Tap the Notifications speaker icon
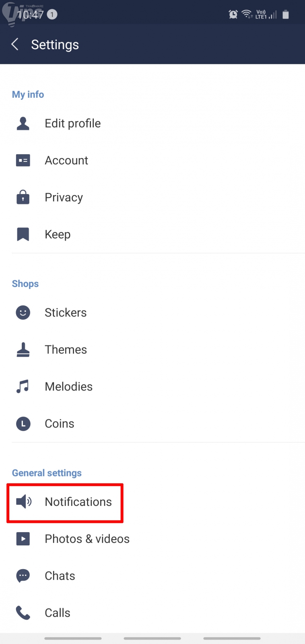 tap(24, 502)
